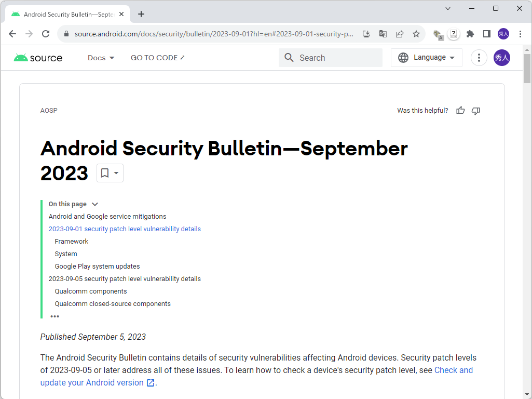The height and width of the screenshot is (399, 532).
Task: Open Google Translate from the address bar
Action: (383, 33)
